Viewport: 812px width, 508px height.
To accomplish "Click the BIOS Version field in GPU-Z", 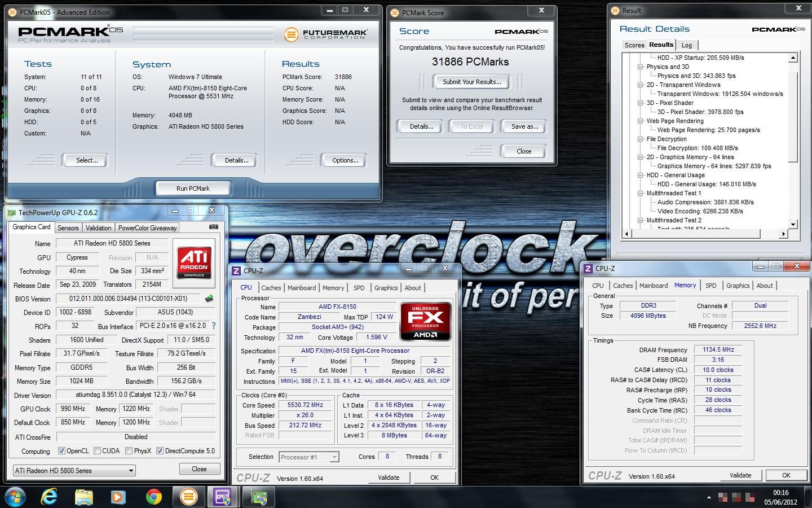I will pos(129,299).
